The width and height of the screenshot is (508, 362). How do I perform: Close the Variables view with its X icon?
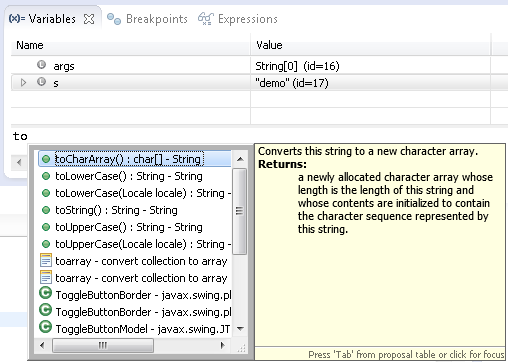click(89, 19)
